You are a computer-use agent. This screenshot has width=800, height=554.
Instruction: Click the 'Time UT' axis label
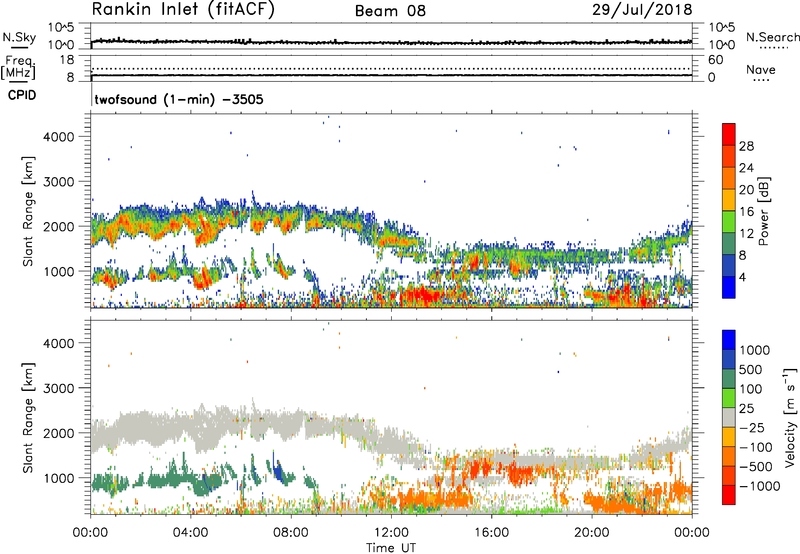pyautogui.click(x=391, y=548)
